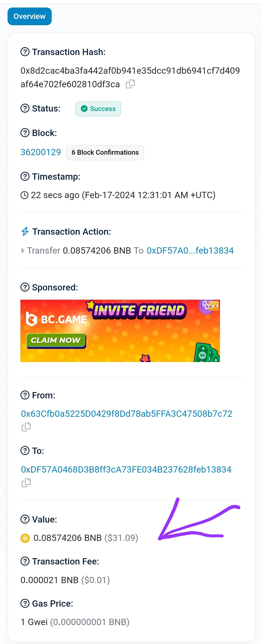Click the help icon beside Transaction Hash
262x644 pixels.
click(25, 52)
